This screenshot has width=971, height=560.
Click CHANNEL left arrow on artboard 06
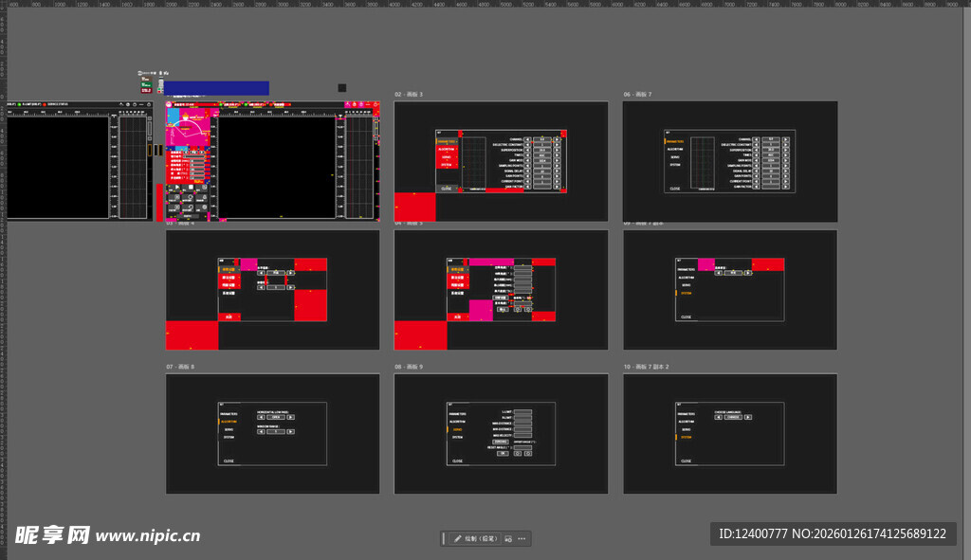tap(757, 138)
